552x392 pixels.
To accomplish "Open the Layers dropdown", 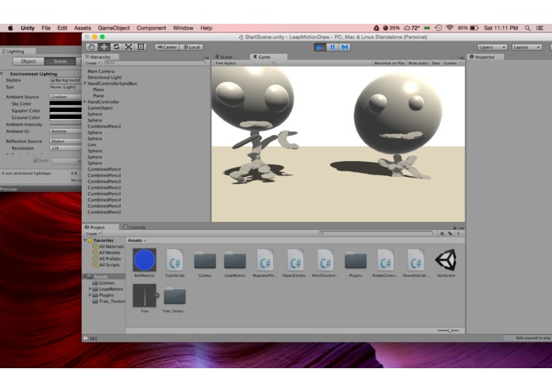I will (492, 47).
